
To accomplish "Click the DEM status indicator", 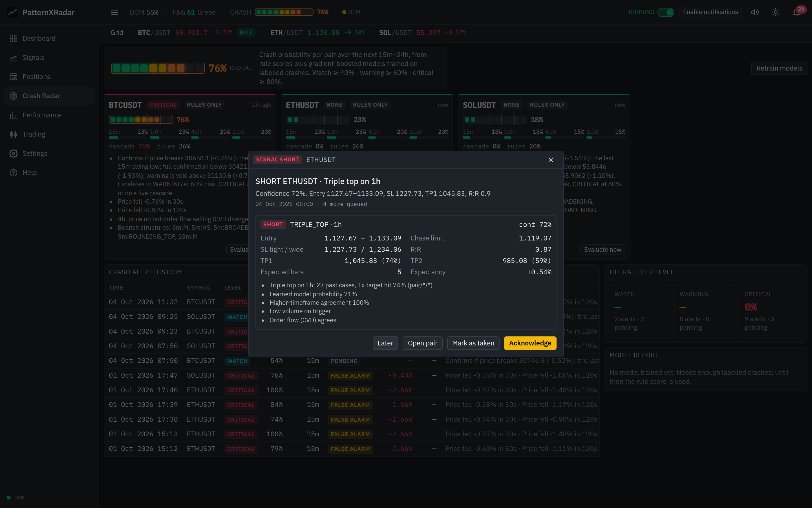I will pyautogui.click(x=351, y=12).
